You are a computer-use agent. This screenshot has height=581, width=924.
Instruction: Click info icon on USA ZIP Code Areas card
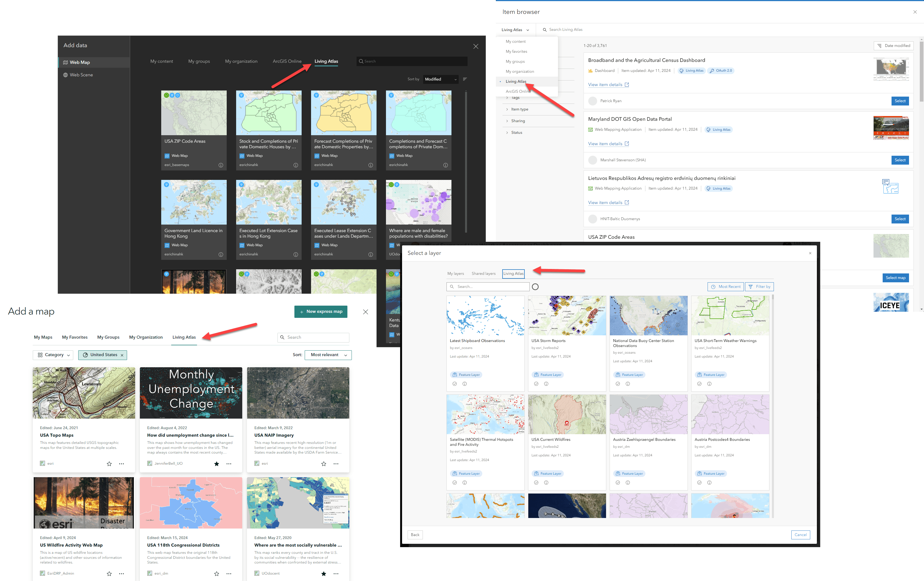click(221, 165)
